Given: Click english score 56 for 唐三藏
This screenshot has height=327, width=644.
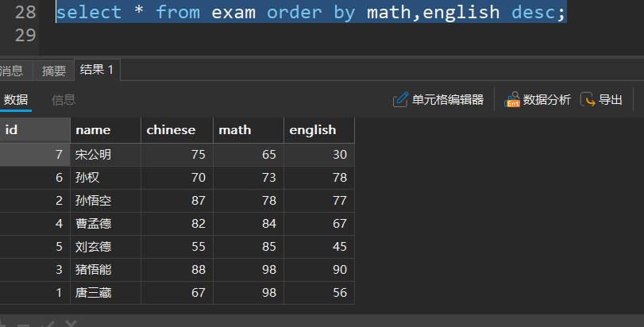Looking at the screenshot, I should pos(319,293).
